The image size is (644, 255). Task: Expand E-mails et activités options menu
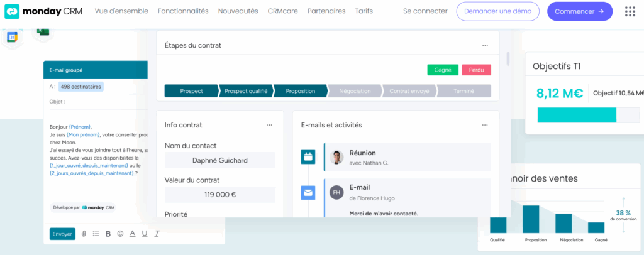tap(485, 125)
